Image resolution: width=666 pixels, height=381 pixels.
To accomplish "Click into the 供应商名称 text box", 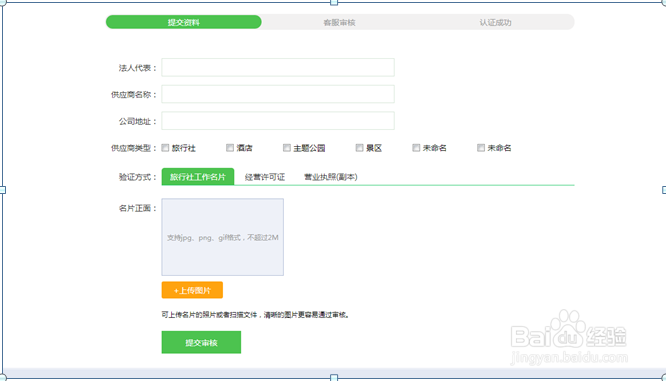I will point(278,94).
